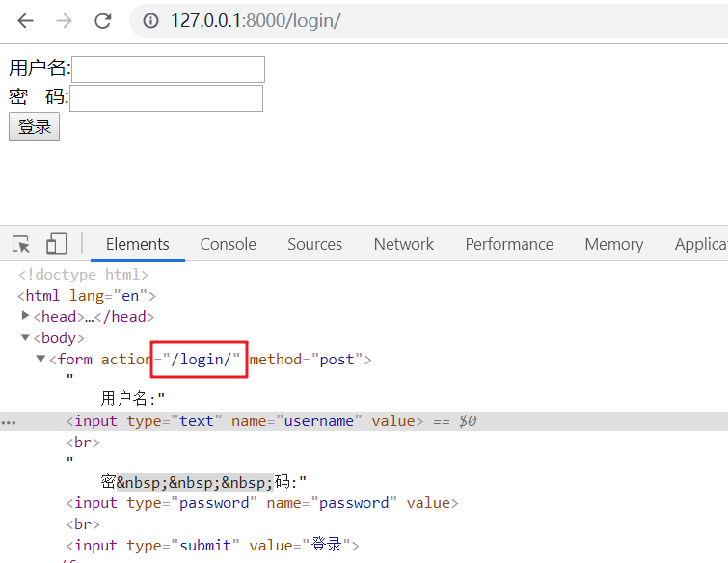Screen dimensions: 728x563
Task: View site information icon in address bar
Action: click(x=150, y=20)
